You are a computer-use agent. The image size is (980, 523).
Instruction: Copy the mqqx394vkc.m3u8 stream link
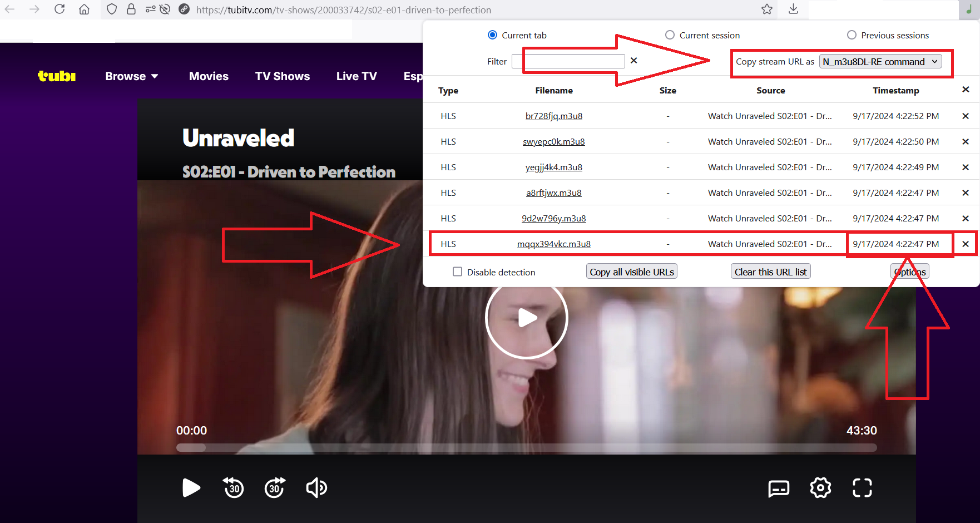pos(554,244)
